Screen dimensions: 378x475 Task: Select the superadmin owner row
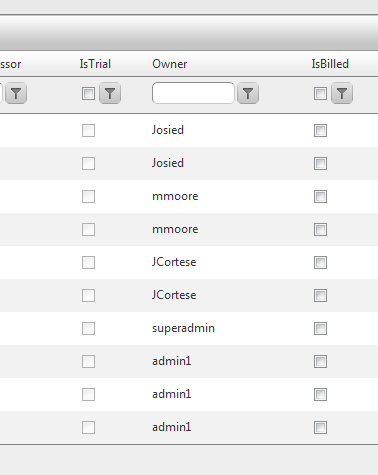pos(189,328)
